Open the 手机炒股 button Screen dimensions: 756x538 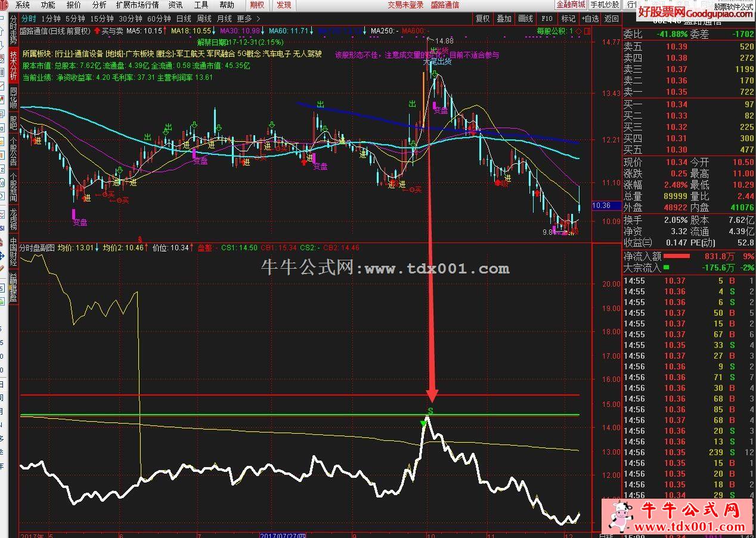pos(605,5)
